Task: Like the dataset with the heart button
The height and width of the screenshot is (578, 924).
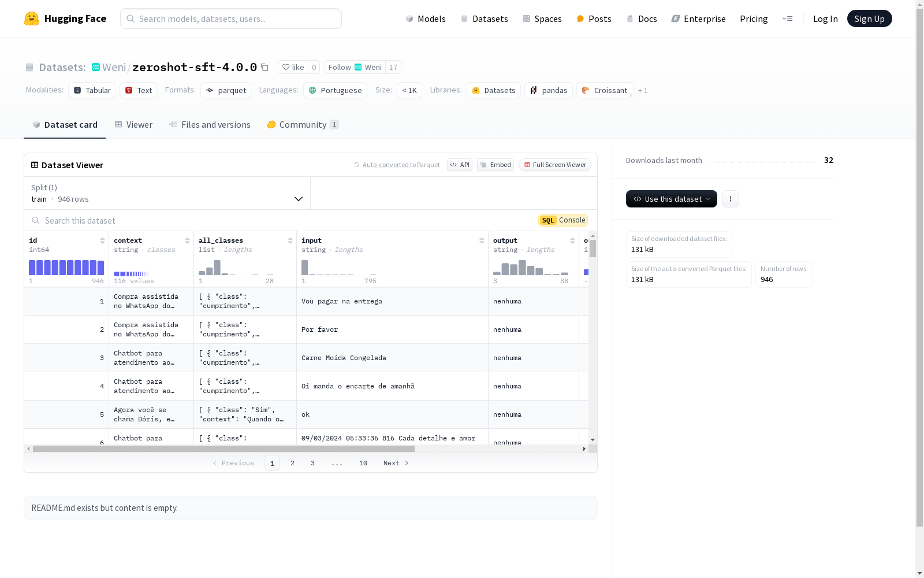Action: [293, 67]
